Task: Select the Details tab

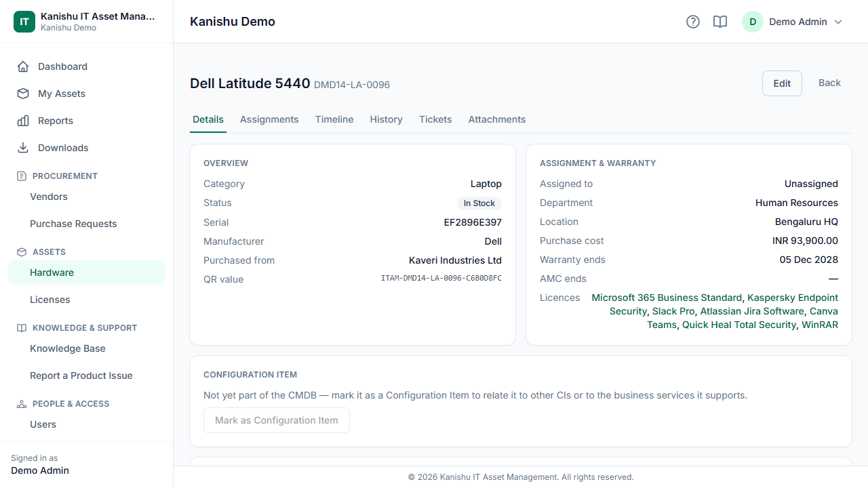Action: (208, 119)
